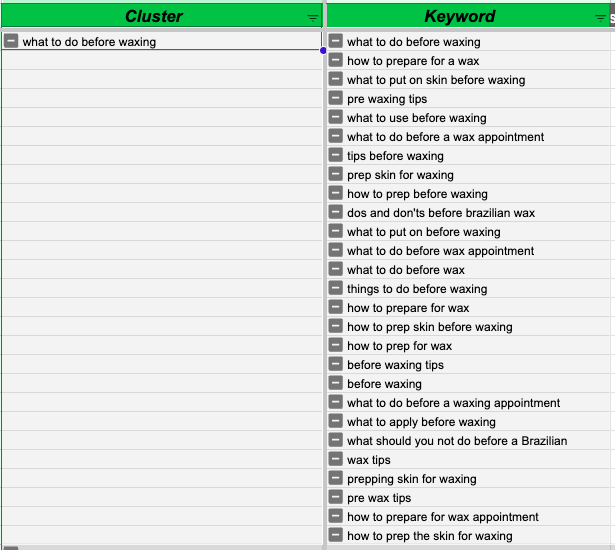Screen dimensions: 615x550
Task: Open the Cluster column filter icon
Action: (x=313, y=18)
